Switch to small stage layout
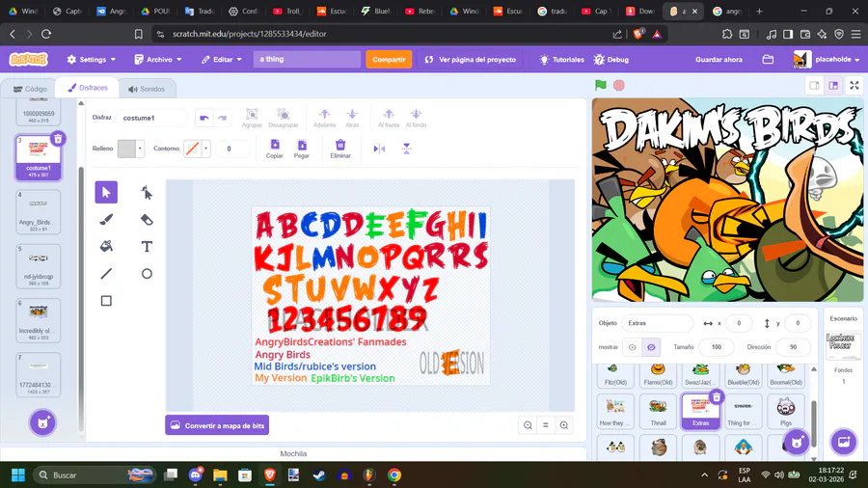The height and width of the screenshot is (488, 868). [814, 85]
